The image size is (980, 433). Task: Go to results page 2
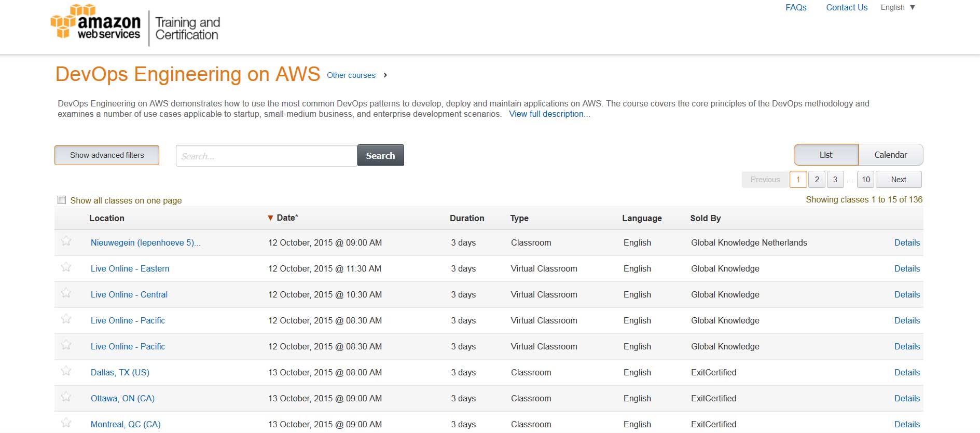coord(817,180)
